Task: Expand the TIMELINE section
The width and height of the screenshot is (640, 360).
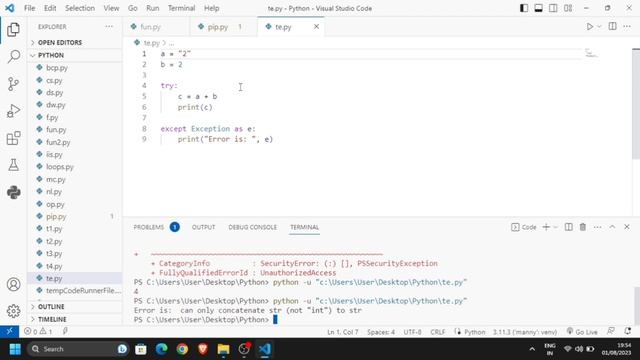Action: pos(75,319)
